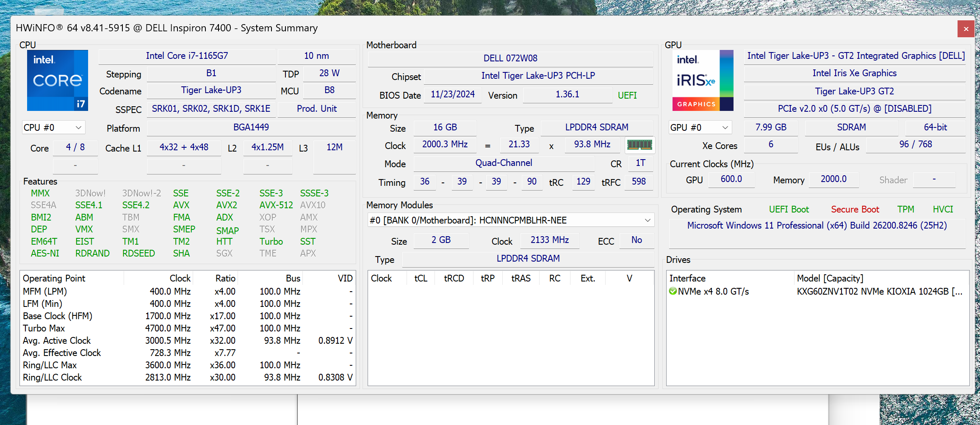Select the Interface column header in Drives

point(730,278)
